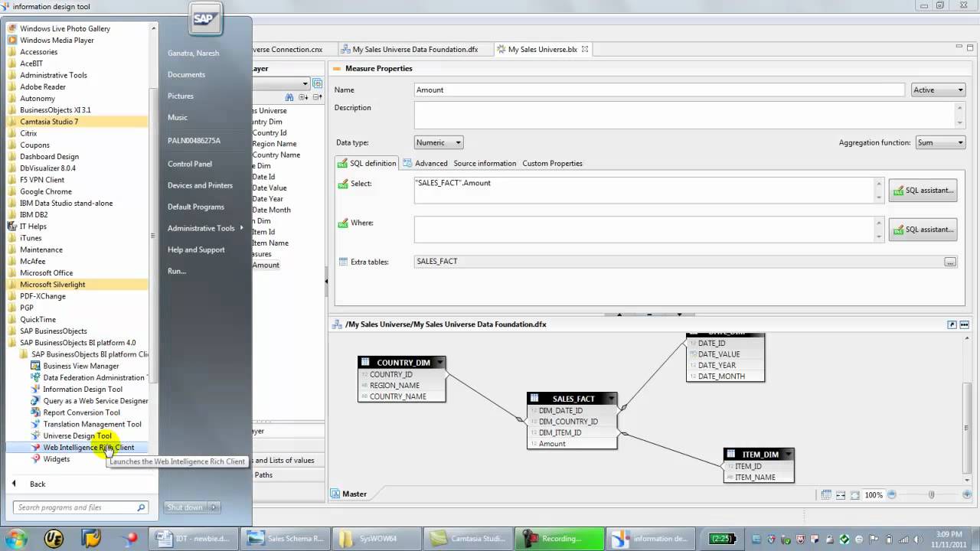Click the Name input field containing Amount
Viewport: 980px width, 551px height.
pos(659,90)
